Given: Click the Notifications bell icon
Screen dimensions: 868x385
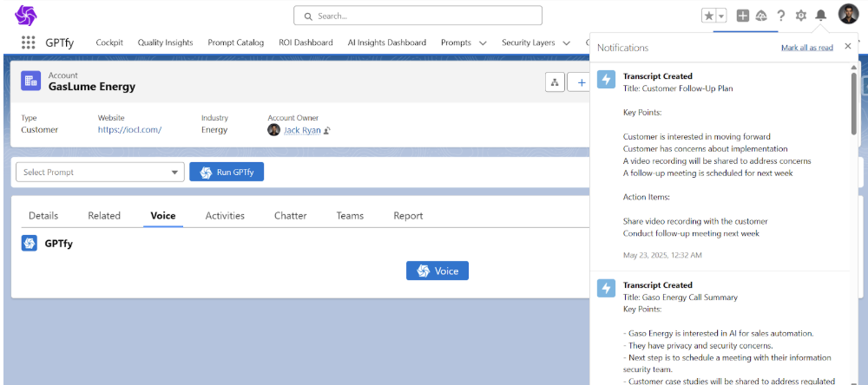Looking at the screenshot, I should 821,16.
